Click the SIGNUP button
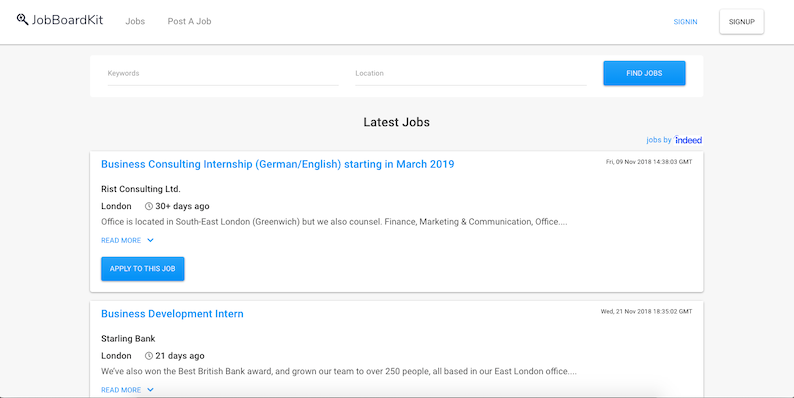 (742, 22)
